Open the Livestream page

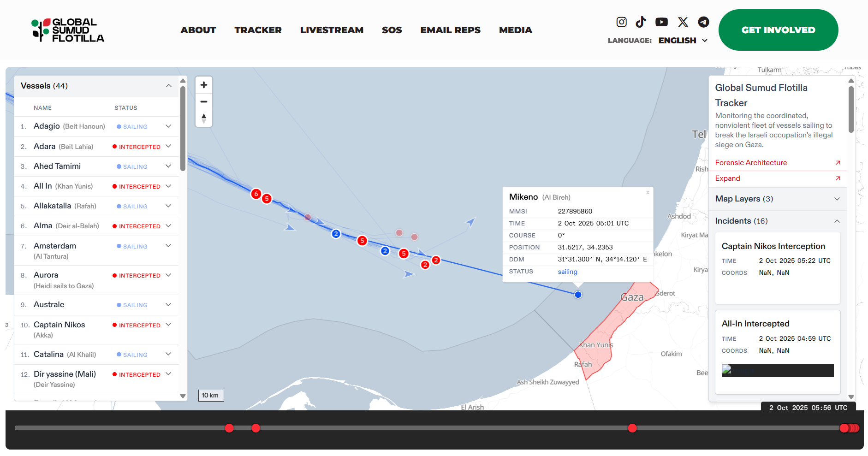(332, 30)
